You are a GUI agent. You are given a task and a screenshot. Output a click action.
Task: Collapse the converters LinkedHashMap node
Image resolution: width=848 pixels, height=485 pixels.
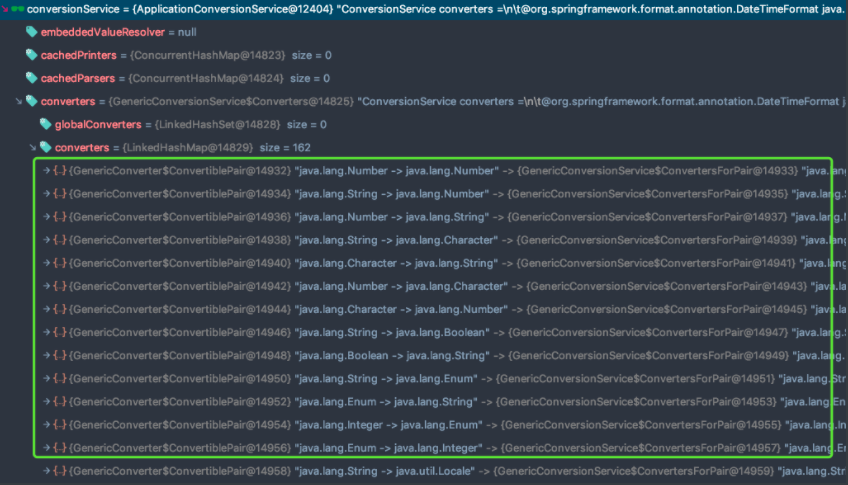click(x=32, y=147)
